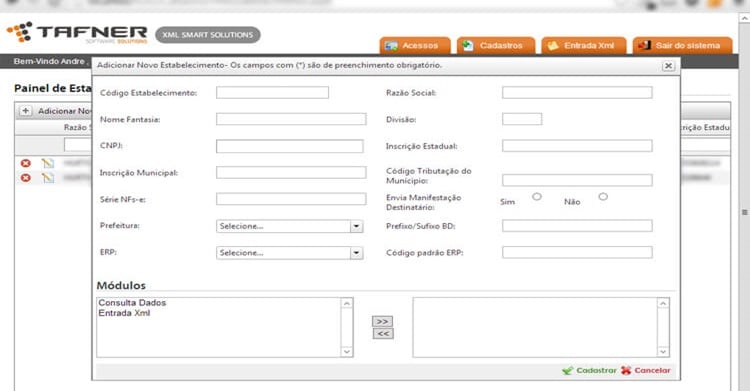This screenshot has width=750, height=391.
Task: Click scroll up arrow of available modules list
Action: click(347, 303)
